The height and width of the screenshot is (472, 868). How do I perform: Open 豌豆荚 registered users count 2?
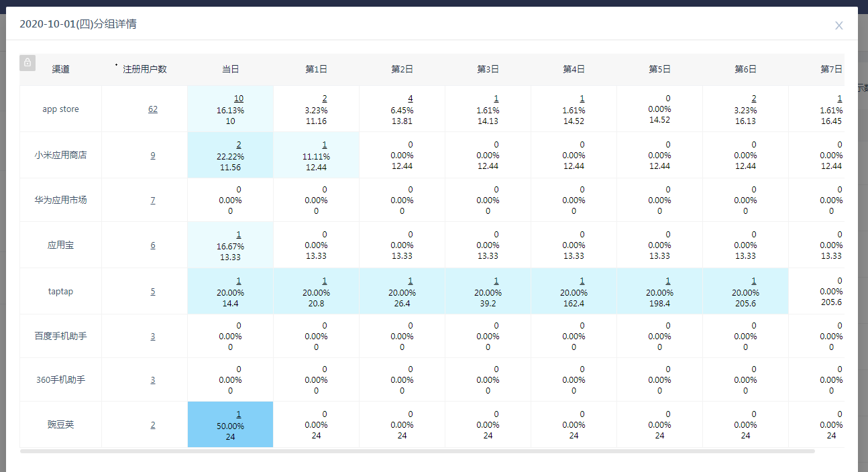(x=153, y=425)
